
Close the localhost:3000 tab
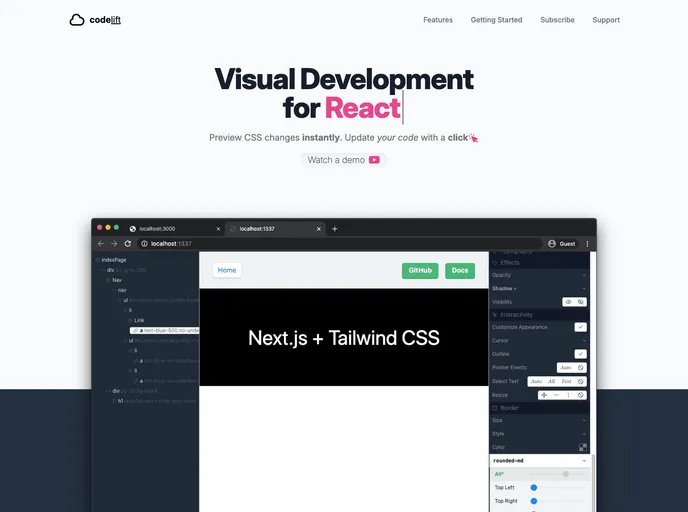(x=218, y=229)
